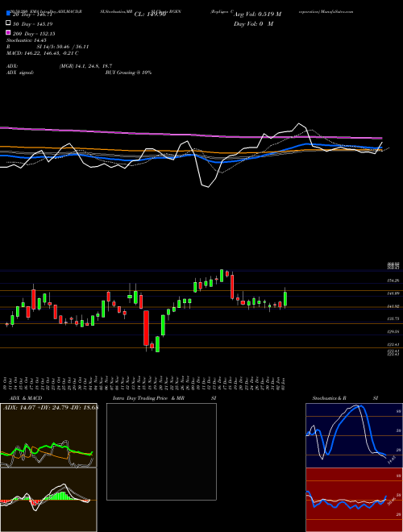This screenshot has height=532, width=403.
Task: Click the 'Stochastics & R' panel title
Action: (x=330, y=398)
